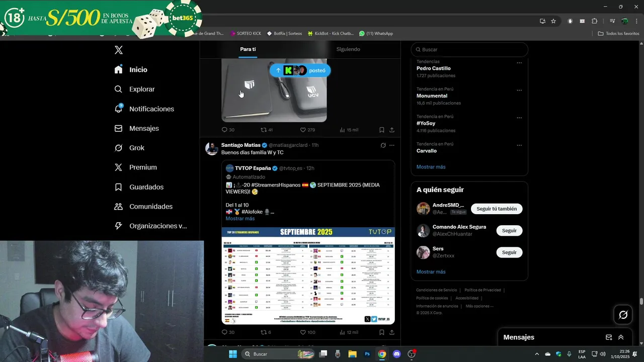The image size is (644, 362).
Task: Click the new posts 'posteó' pill
Action: [x=300, y=70]
